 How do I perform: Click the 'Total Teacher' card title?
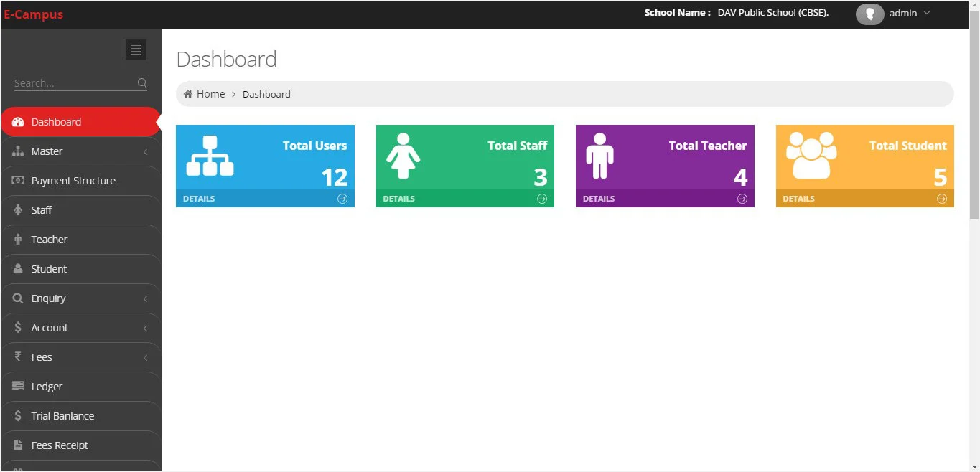[x=708, y=146]
